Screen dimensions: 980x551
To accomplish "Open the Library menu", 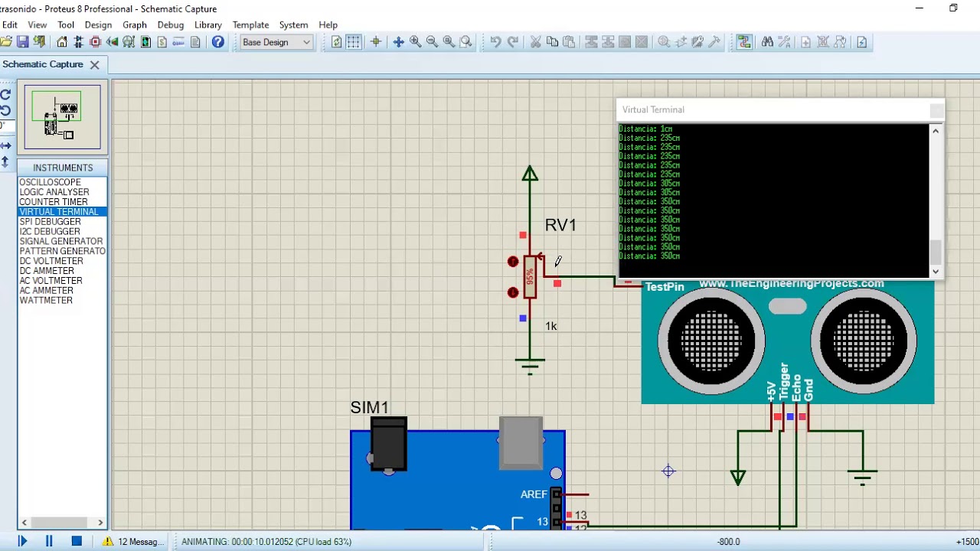I will click(208, 24).
